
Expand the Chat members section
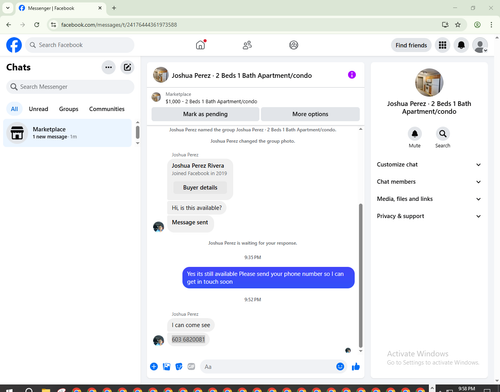click(429, 182)
